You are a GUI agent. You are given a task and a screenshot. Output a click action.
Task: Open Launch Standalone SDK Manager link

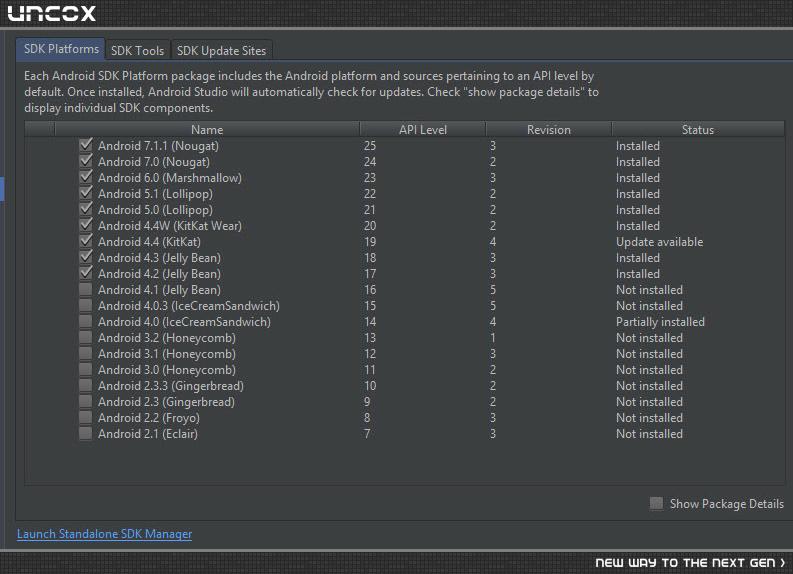tap(105, 534)
